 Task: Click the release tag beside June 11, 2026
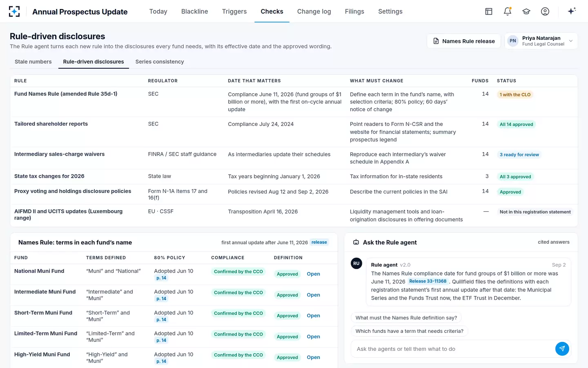(319, 242)
